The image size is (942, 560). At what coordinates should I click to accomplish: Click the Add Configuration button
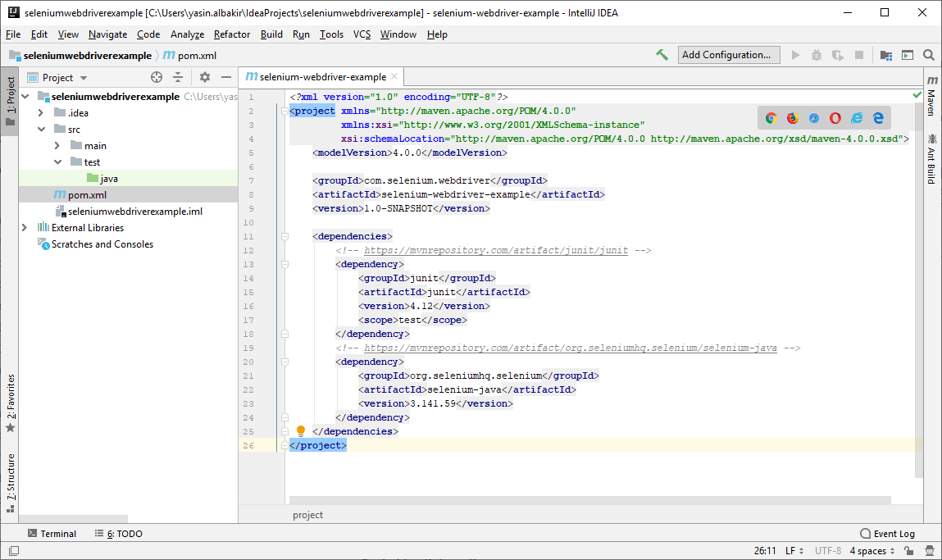[726, 54]
